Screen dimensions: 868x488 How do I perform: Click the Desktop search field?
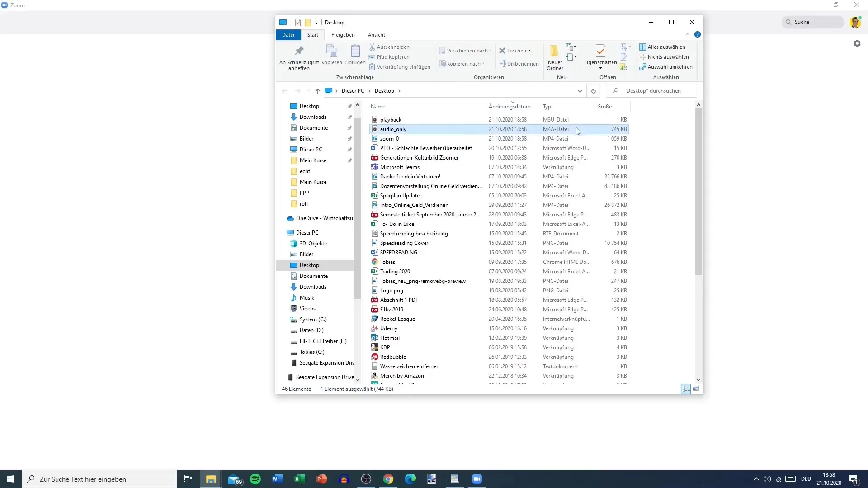tap(651, 91)
